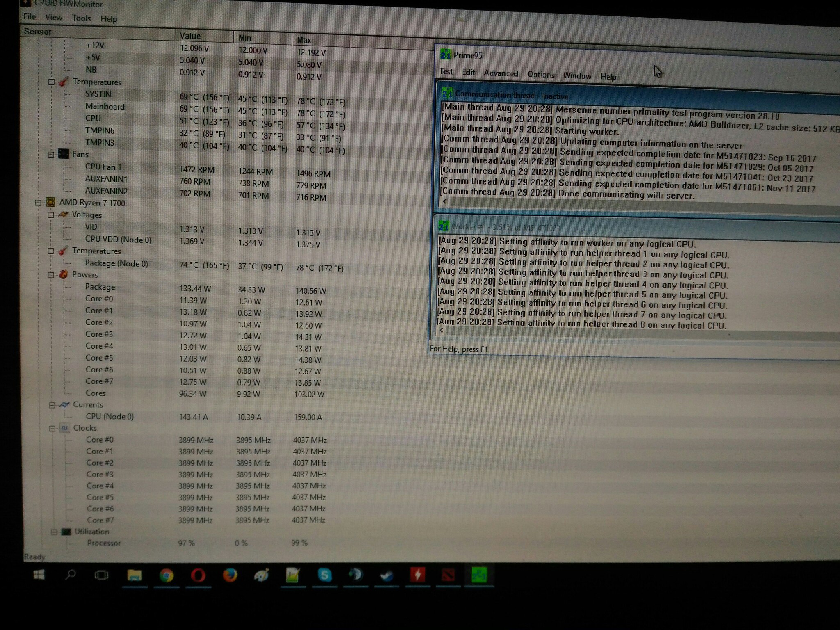Open the Prime95 taskbar icon
The width and height of the screenshot is (840, 630).
[479, 575]
